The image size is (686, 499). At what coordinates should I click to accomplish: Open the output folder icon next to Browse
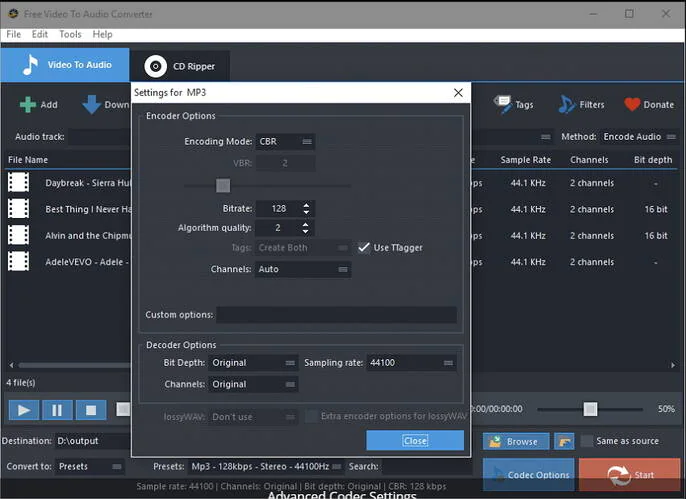click(564, 441)
